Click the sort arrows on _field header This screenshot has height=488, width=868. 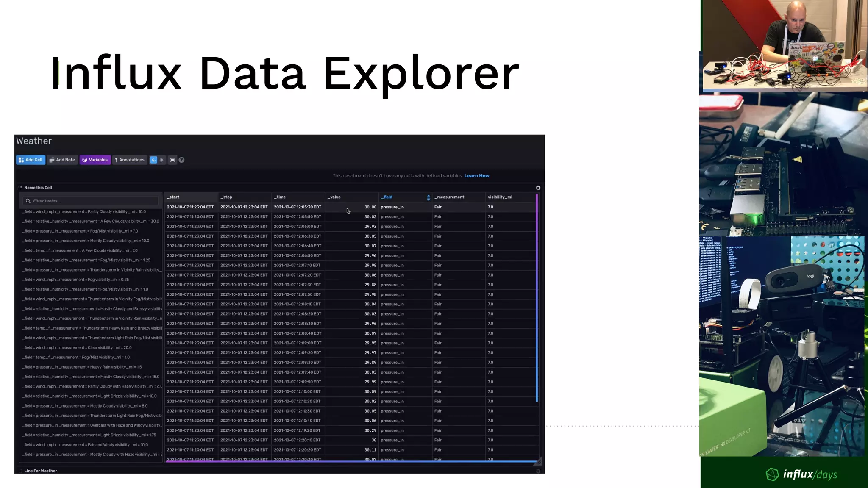point(428,197)
